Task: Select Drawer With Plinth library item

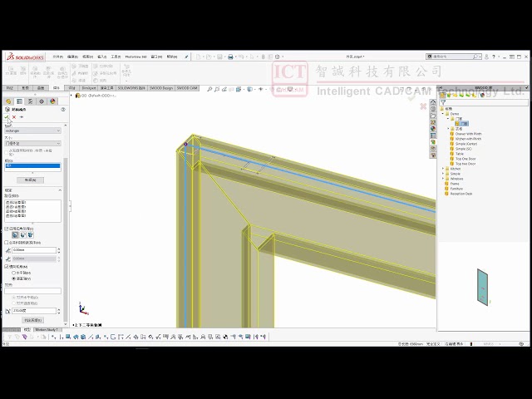Action: 468,134
